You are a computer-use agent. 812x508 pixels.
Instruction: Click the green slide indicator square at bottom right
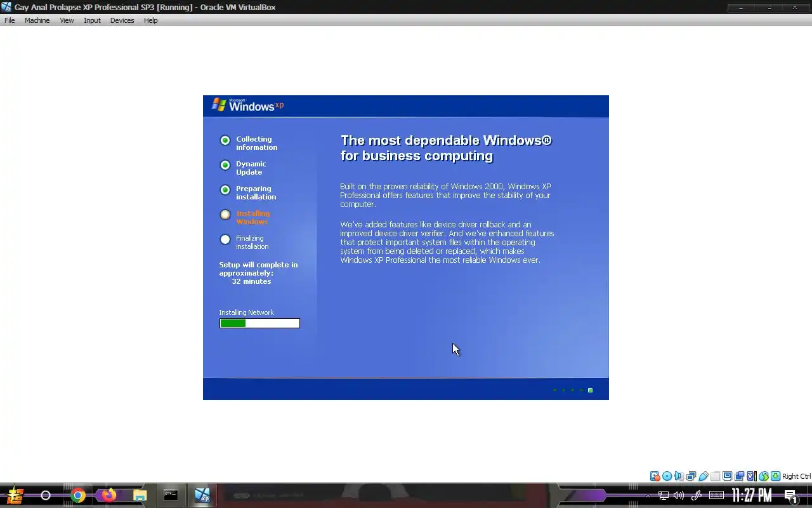pyautogui.click(x=590, y=390)
